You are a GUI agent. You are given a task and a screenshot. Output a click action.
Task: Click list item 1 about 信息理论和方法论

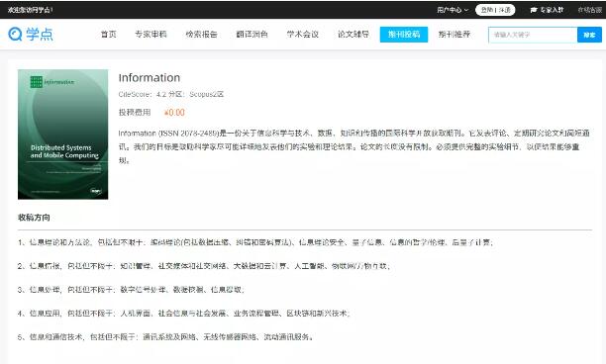tap(255, 242)
